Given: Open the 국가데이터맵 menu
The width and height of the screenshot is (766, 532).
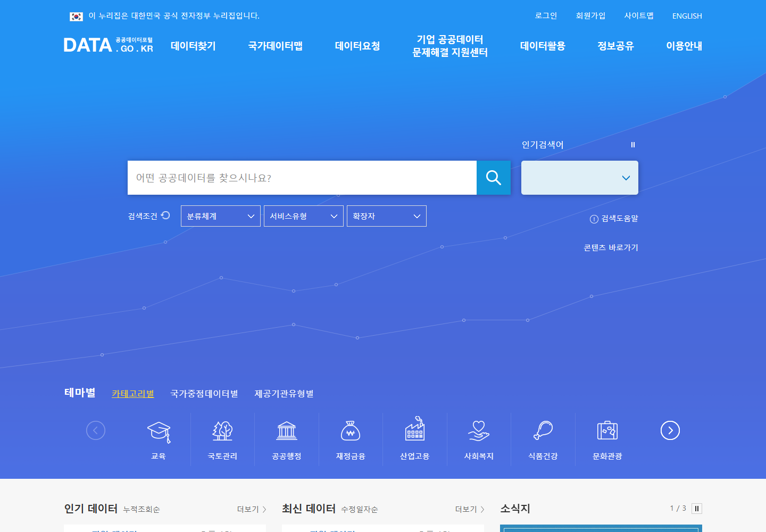Looking at the screenshot, I should tap(276, 46).
